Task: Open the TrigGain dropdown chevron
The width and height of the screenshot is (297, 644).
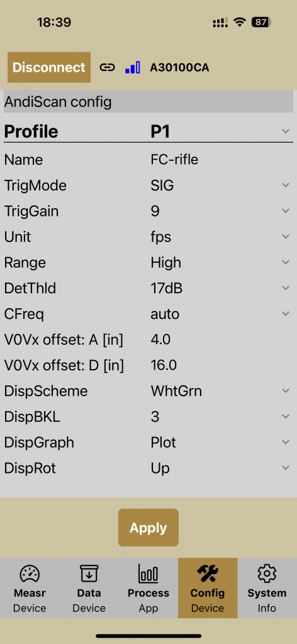Action: (286, 211)
